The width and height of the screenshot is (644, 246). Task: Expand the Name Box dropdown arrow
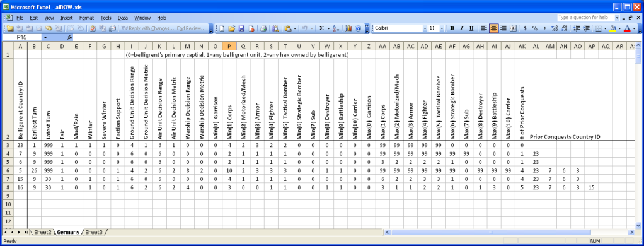[45, 37]
